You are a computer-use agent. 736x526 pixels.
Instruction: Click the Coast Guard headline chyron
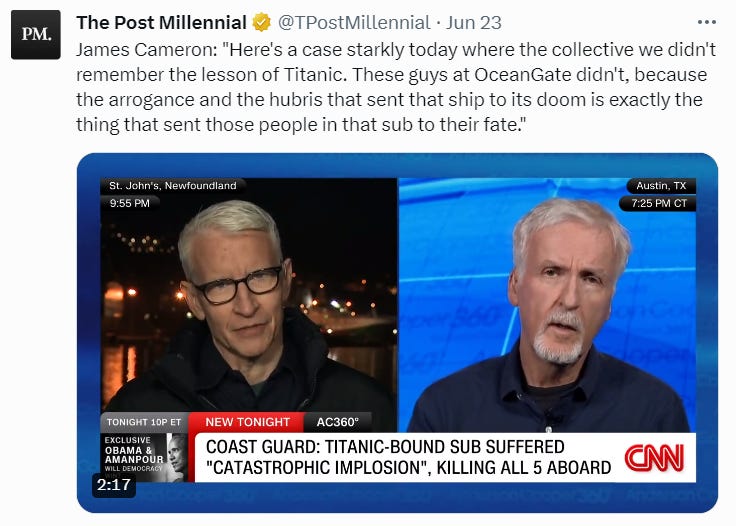click(408, 457)
